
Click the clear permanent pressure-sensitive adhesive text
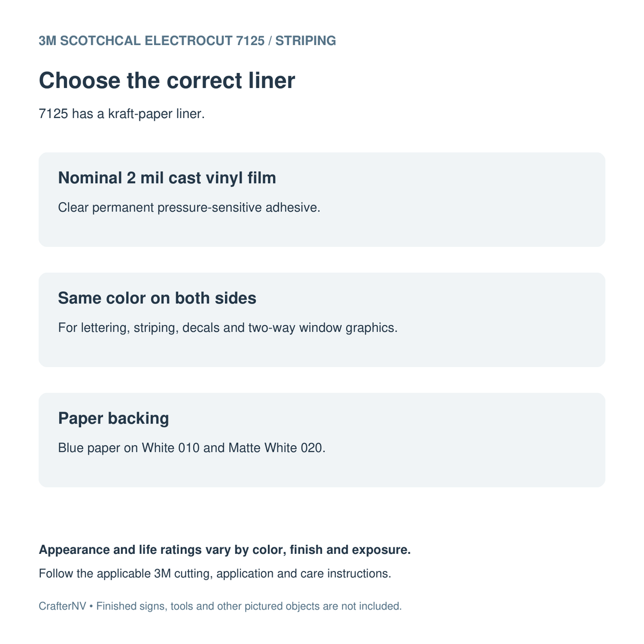coord(189,208)
